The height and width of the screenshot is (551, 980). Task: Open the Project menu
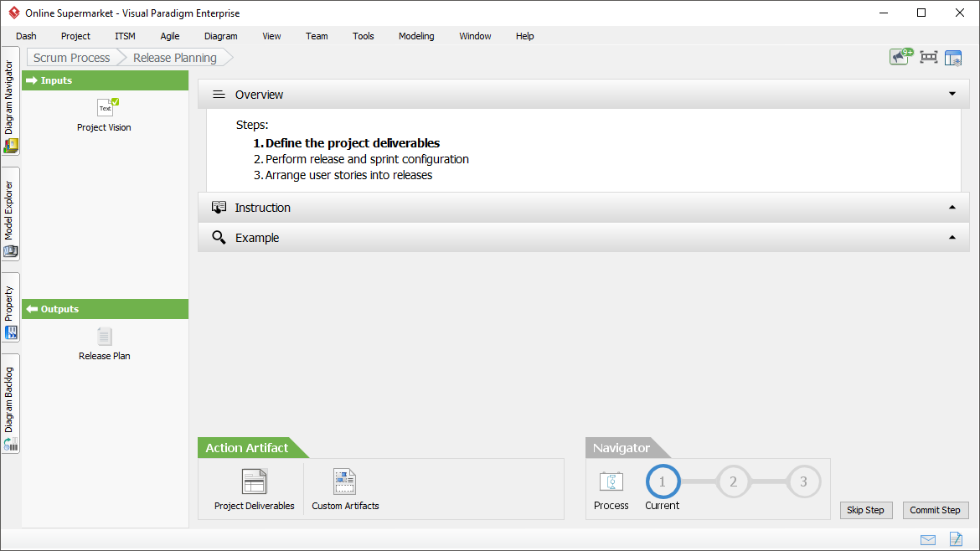[75, 36]
